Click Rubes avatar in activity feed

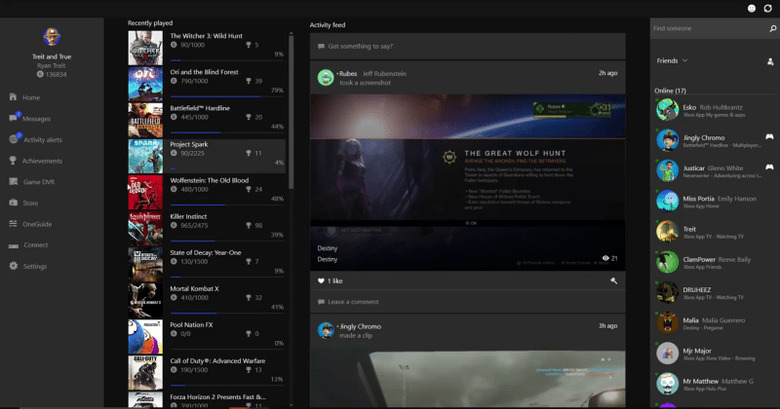[325, 78]
